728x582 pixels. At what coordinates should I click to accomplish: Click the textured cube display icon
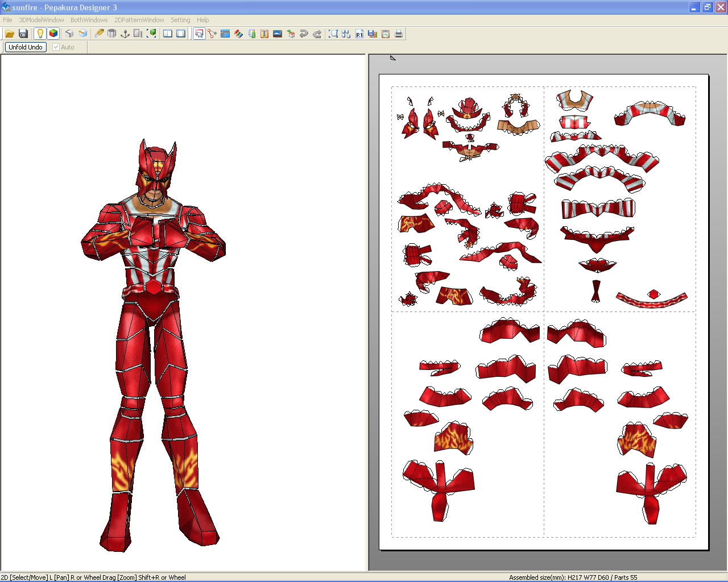tap(53, 34)
